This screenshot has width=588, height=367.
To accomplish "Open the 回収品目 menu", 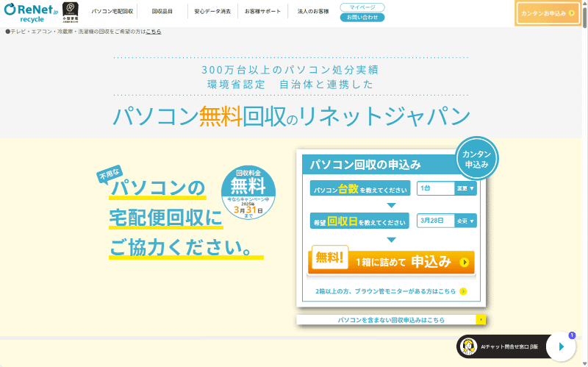I will pos(162,11).
